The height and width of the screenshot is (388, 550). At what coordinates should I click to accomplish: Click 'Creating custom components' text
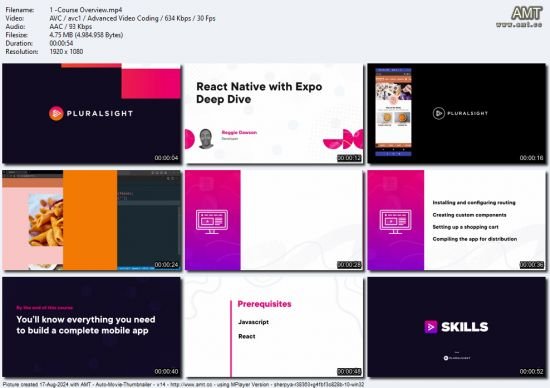469,215
